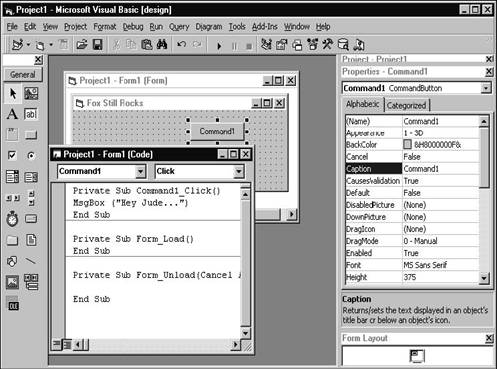The image size is (497, 369).
Task: Select the Label tool (A icon)
Action: click(x=12, y=114)
